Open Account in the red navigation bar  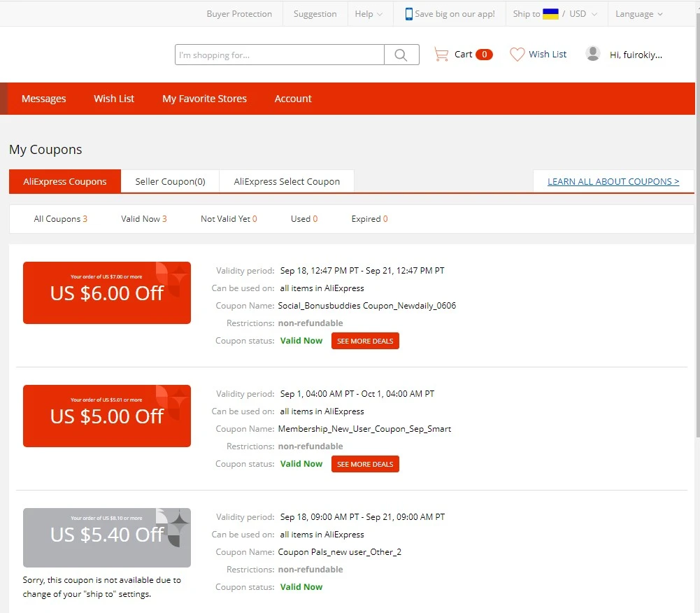(293, 99)
